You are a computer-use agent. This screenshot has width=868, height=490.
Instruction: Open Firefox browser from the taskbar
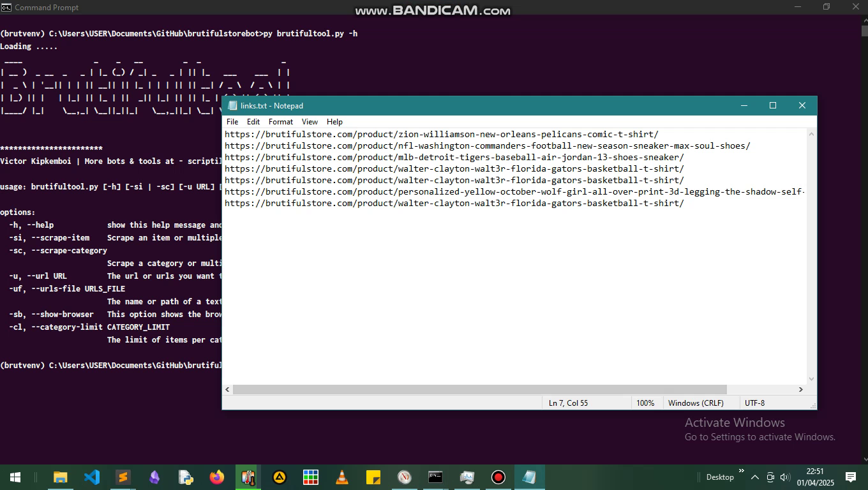[x=217, y=477]
